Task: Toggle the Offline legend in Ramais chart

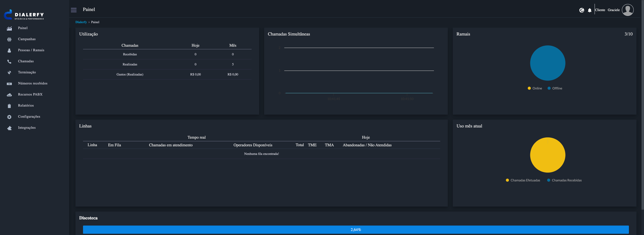Action: (x=555, y=88)
